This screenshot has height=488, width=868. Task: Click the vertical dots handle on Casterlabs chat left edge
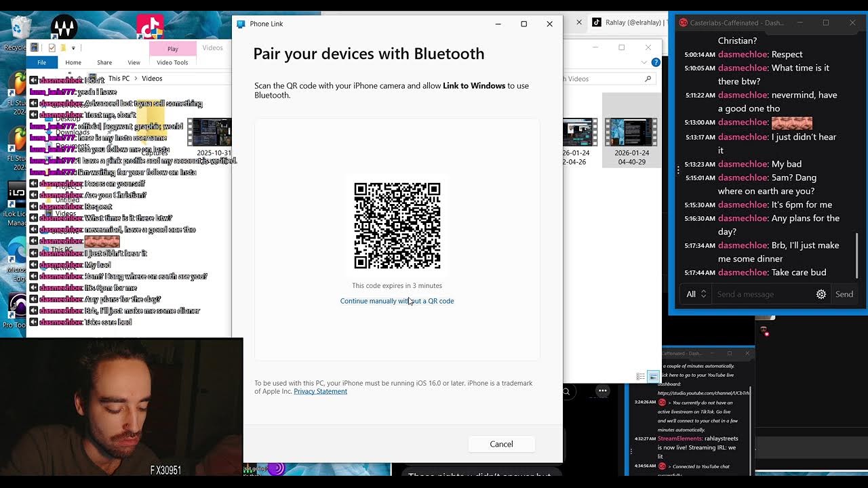678,170
